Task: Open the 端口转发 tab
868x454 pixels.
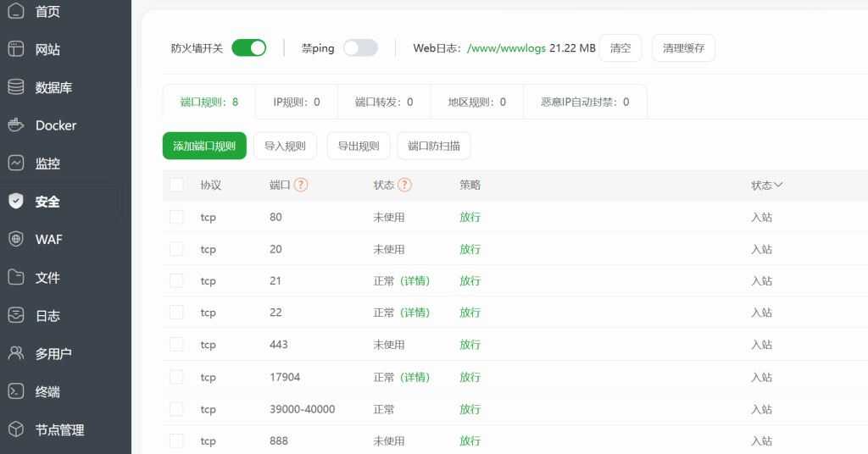Action: [384, 102]
